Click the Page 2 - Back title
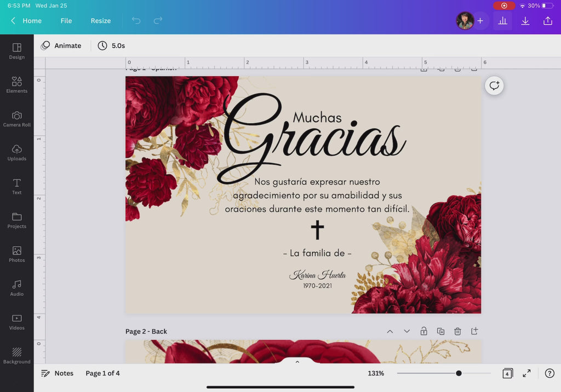 (x=146, y=332)
